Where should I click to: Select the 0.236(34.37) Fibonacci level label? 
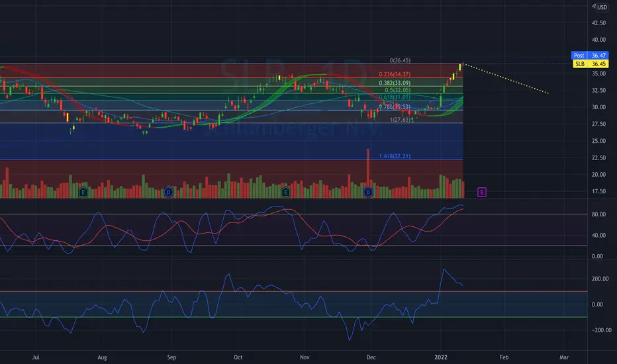click(x=395, y=74)
